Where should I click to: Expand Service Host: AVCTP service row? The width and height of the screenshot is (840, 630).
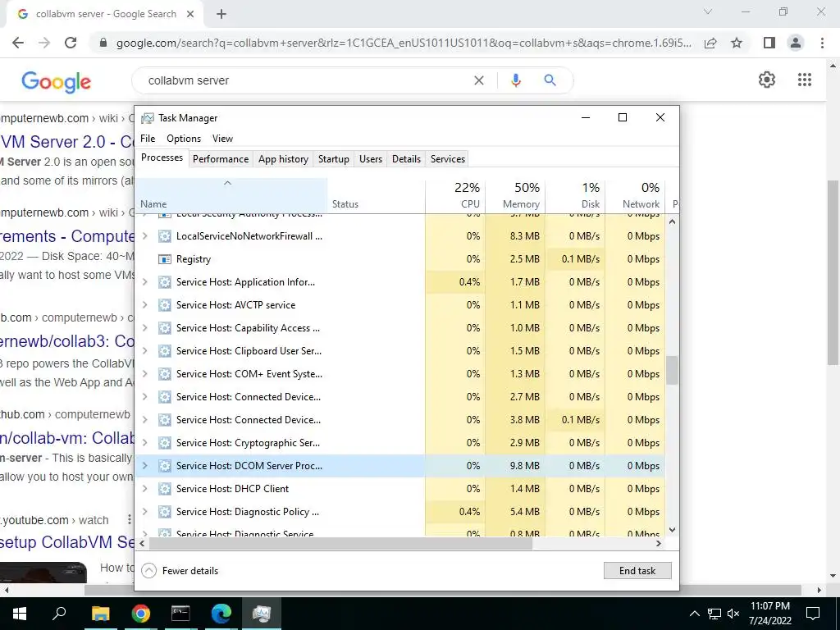(x=144, y=305)
